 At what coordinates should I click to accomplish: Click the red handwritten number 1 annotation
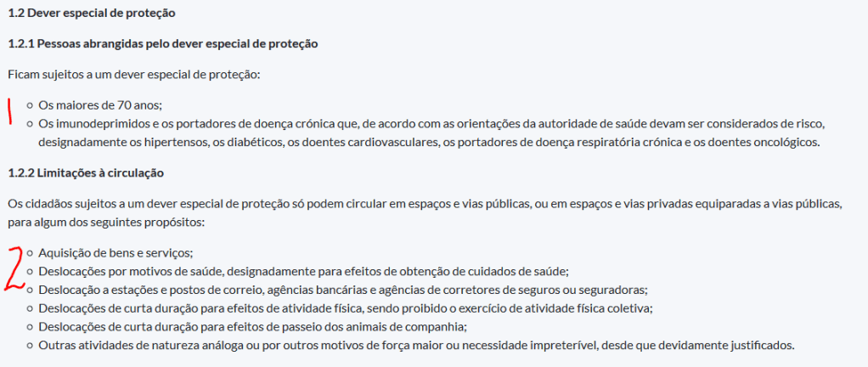[10, 111]
